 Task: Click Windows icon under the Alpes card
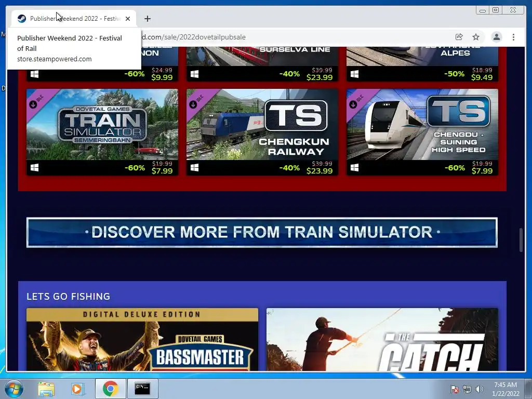[x=354, y=74]
